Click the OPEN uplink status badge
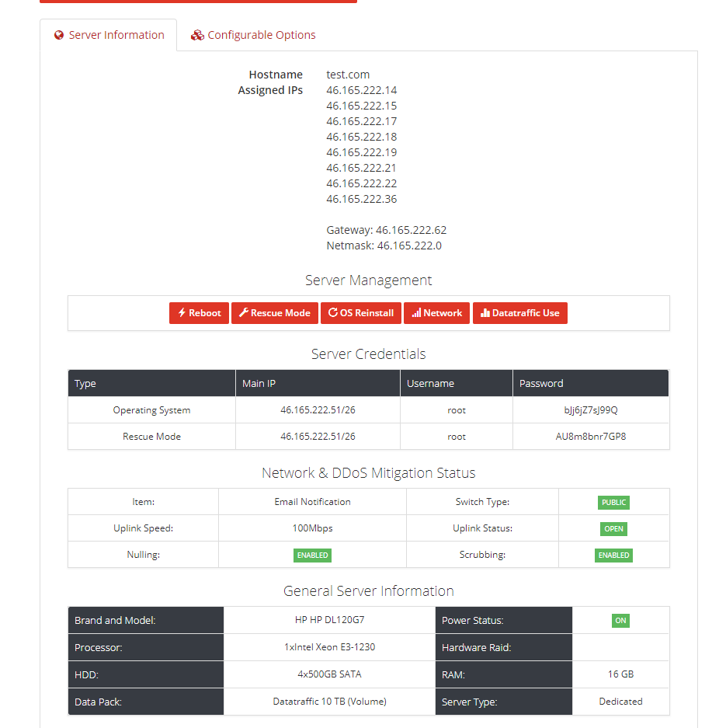This screenshot has width=726, height=728. 613,529
